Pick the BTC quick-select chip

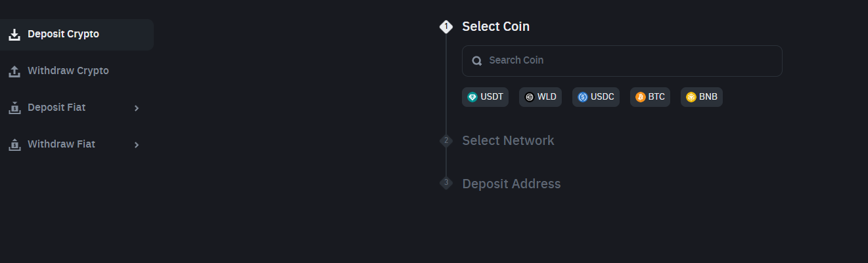point(650,97)
